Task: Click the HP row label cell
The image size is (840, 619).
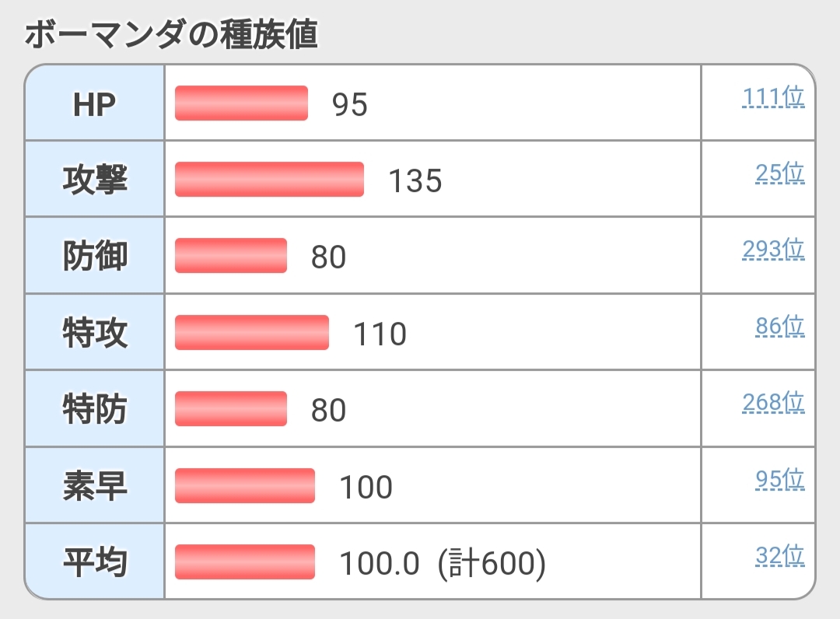Action: point(94,103)
